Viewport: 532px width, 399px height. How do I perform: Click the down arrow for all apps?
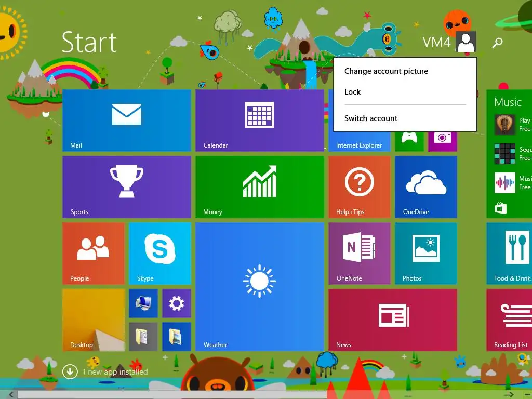point(70,372)
